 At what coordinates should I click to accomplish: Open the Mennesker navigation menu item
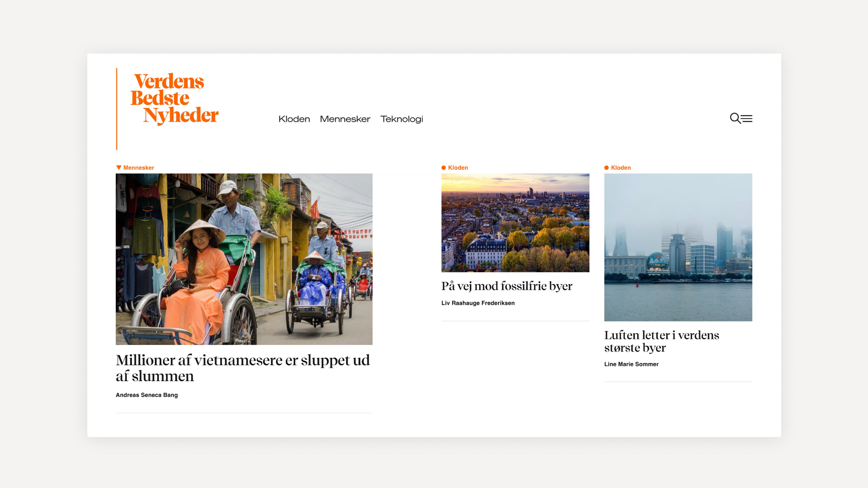[345, 119]
